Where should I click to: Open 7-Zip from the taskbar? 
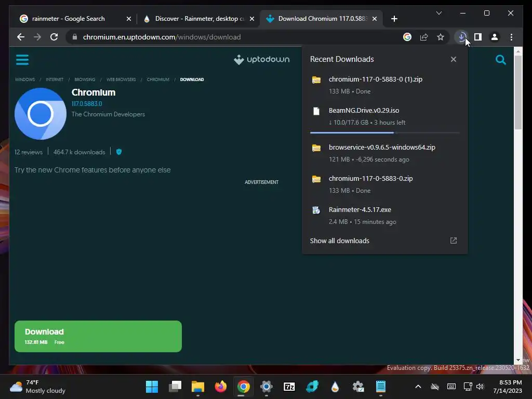point(289,387)
